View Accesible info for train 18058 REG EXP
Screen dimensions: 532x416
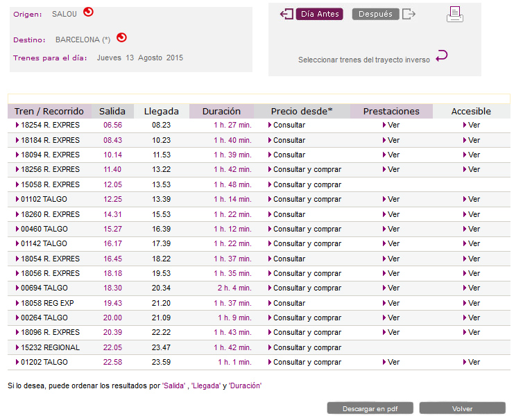[x=472, y=304]
